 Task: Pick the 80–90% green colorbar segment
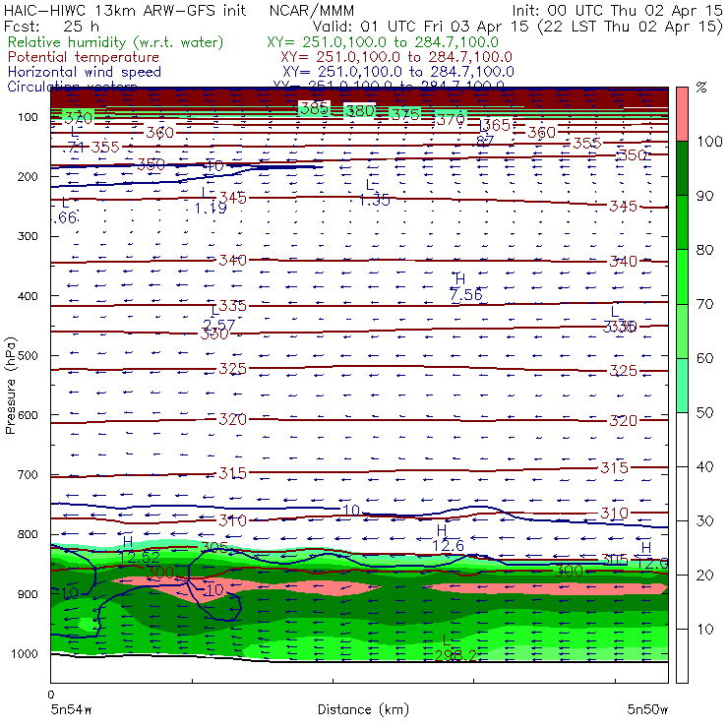[x=682, y=222]
